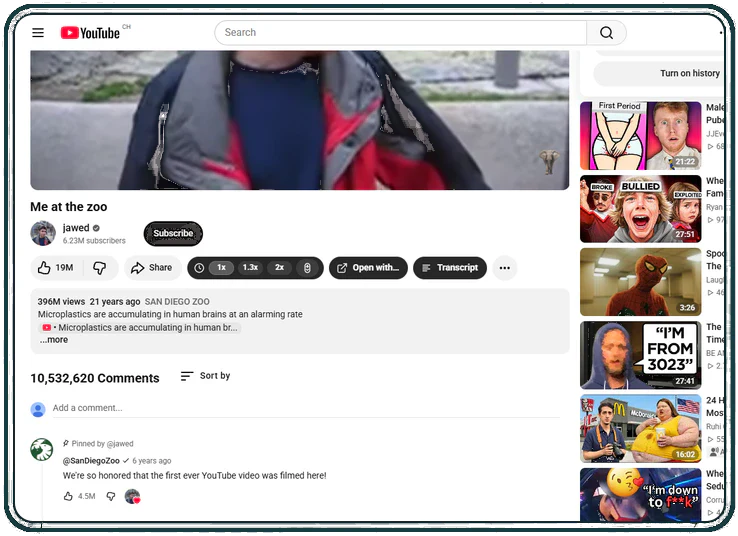Set playback speed to 1.3x
The image size is (738, 536).
[250, 268]
